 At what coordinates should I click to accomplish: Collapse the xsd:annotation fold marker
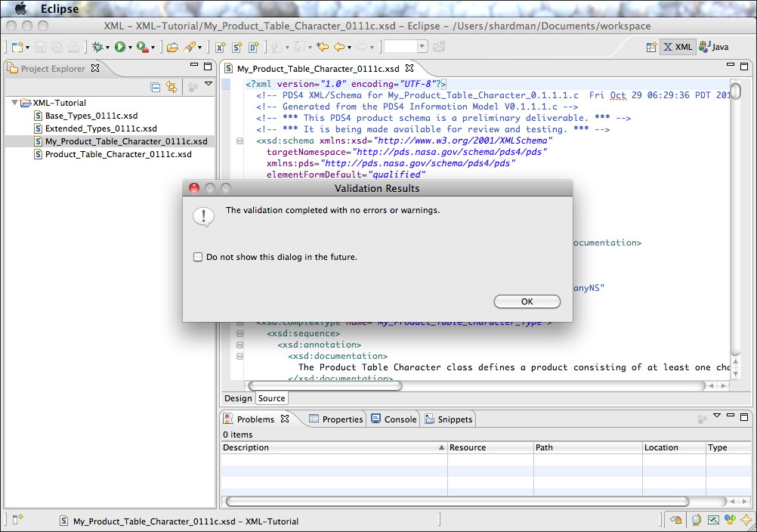tap(239, 345)
